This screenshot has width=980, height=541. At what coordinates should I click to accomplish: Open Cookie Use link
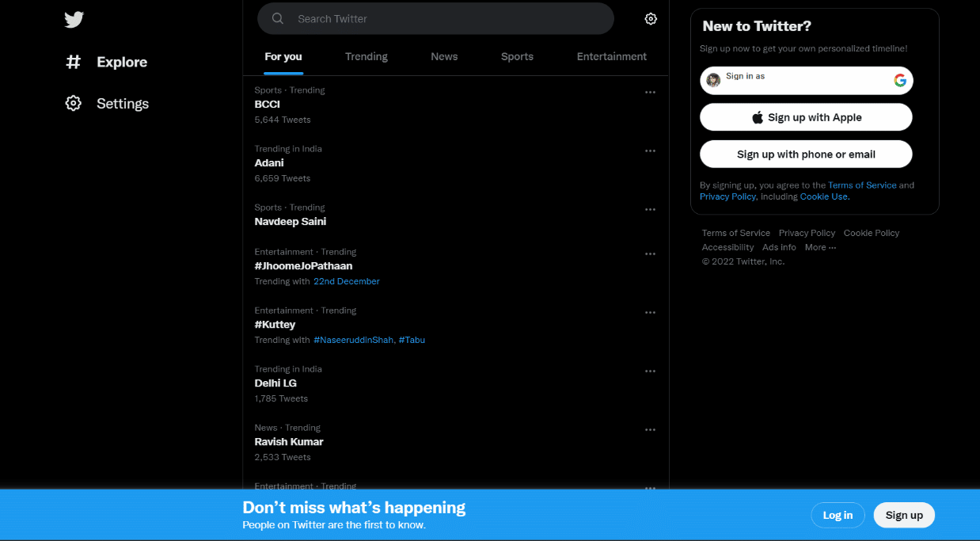click(823, 196)
